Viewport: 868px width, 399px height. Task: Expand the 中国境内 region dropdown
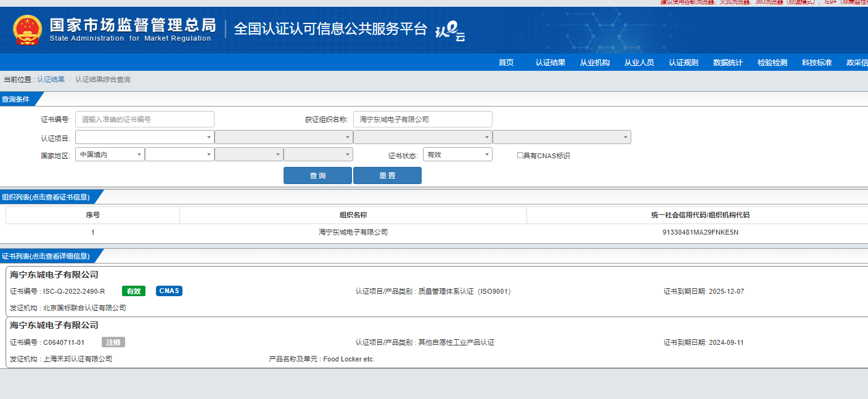pyautogui.click(x=110, y=155)
